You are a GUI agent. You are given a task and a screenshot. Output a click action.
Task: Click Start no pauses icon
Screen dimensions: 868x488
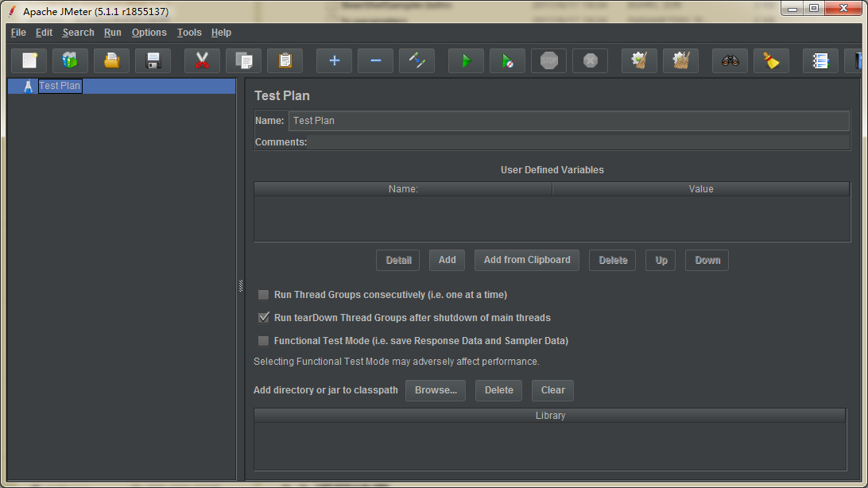click(x=508, y=60)
